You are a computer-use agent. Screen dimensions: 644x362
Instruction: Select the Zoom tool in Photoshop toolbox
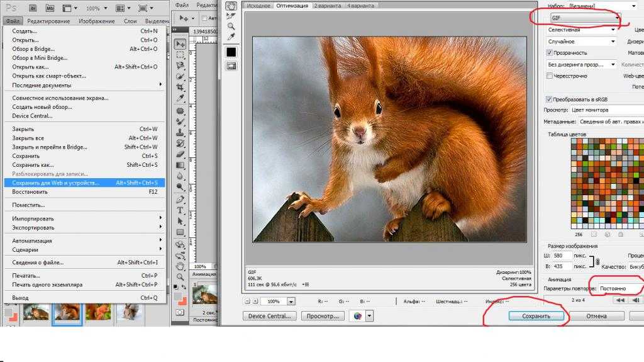[180, 277]
